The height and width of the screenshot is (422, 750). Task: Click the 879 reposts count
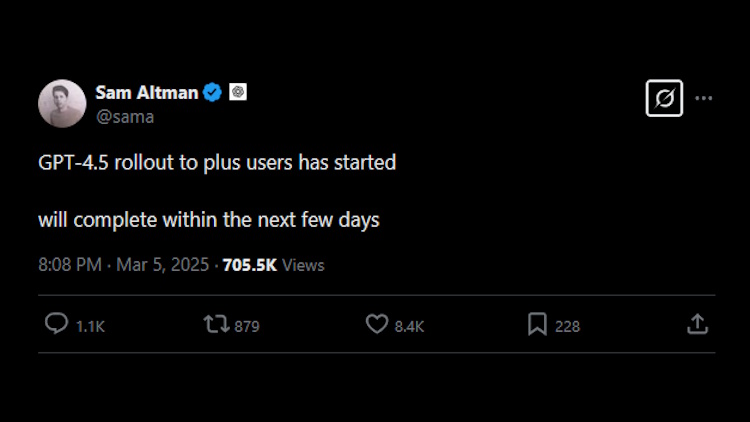pos(247,326)
